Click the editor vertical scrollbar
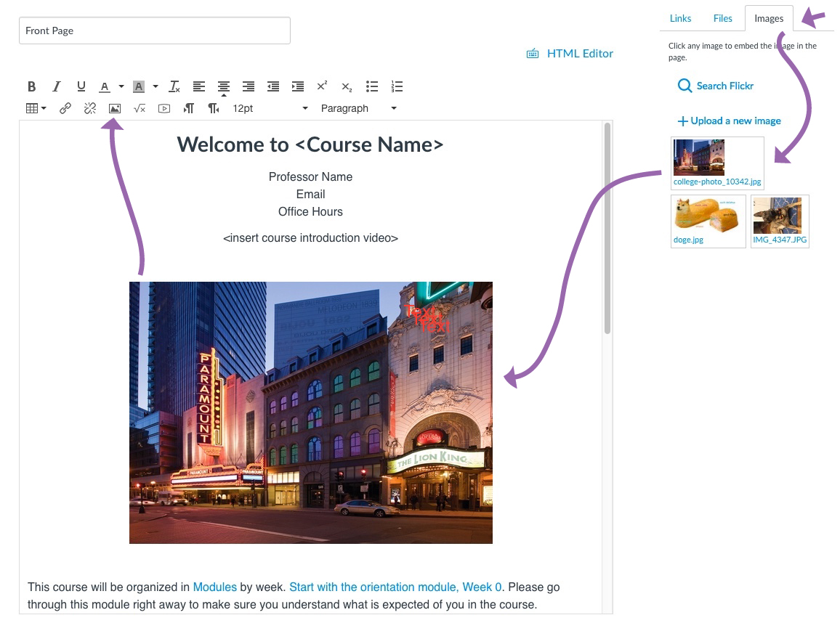The height and width of the screenshot is (623, 840). (607, 229)
